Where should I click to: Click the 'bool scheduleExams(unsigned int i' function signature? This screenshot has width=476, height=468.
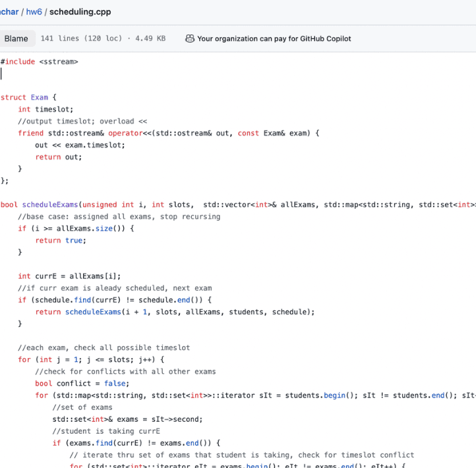click(238, 204)
